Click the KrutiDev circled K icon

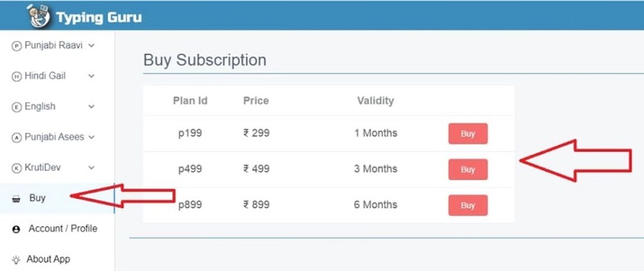tap(16, 168)
